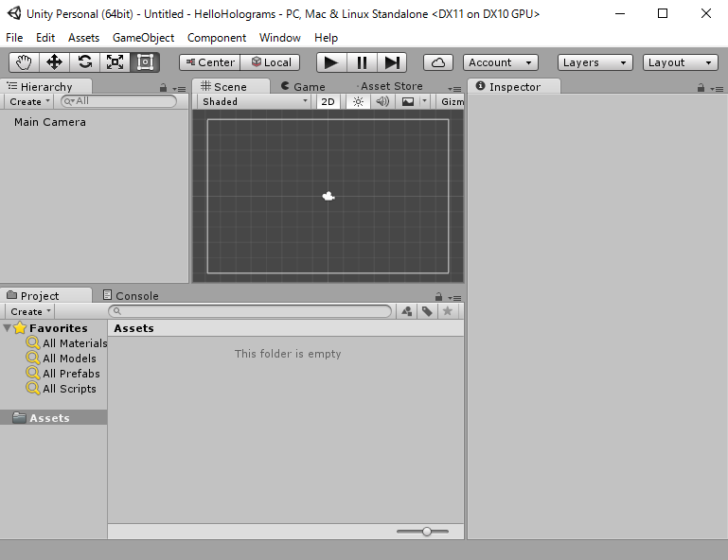The width and height of the screenshot is (728, 560).
Task: Open the Account dropdown
Action: coord(501,62)
